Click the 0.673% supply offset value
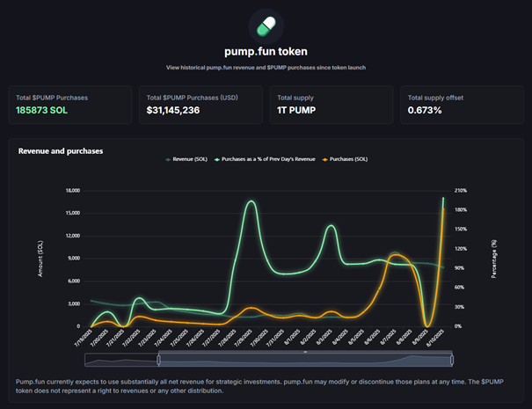 click(x=425, y=110)
